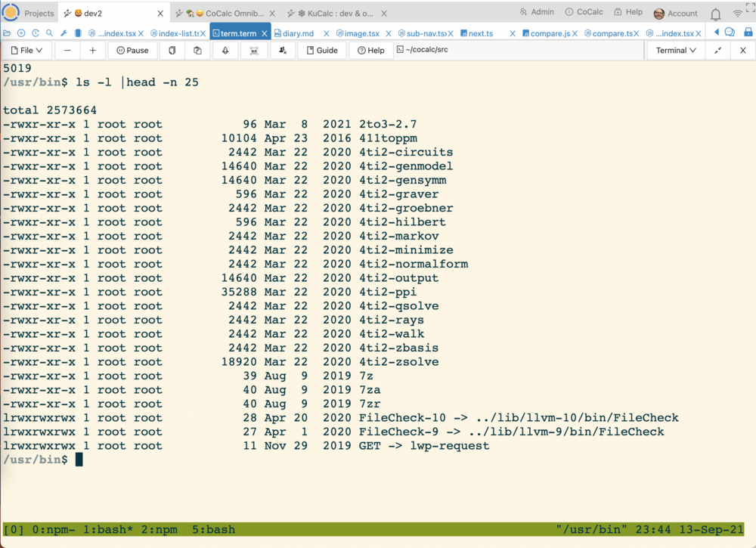Click the rocket initialization script icon
Viewport: 756px width, 548px height.
[x=225, y=51]
